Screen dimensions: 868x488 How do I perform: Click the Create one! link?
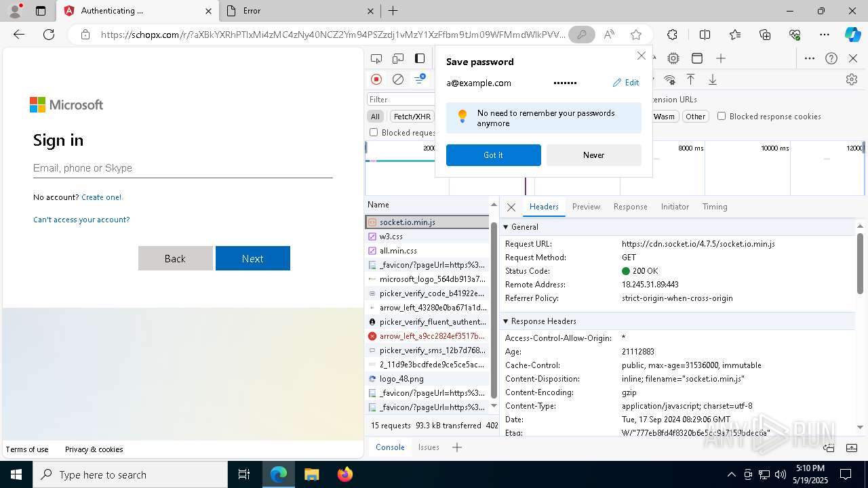click(101, 197)
